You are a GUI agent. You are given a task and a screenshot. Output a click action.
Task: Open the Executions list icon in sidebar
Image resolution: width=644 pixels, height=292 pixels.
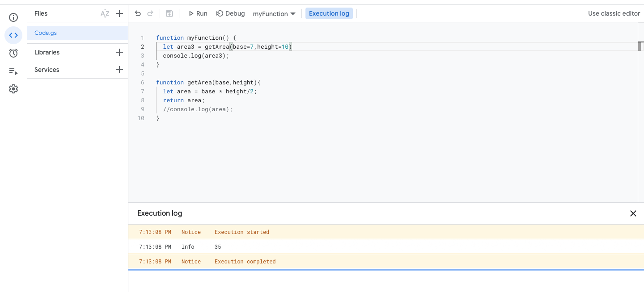[13, 71]
